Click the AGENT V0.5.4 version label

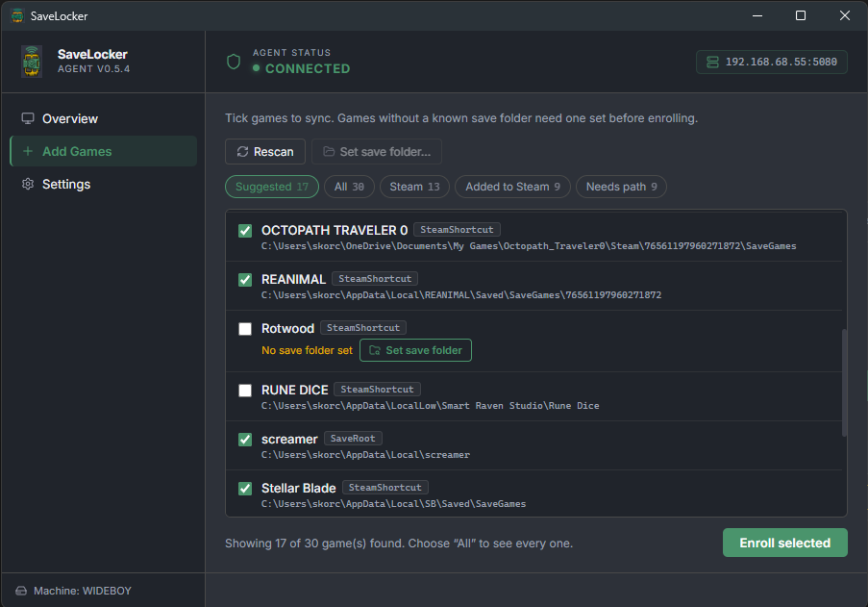93,69
